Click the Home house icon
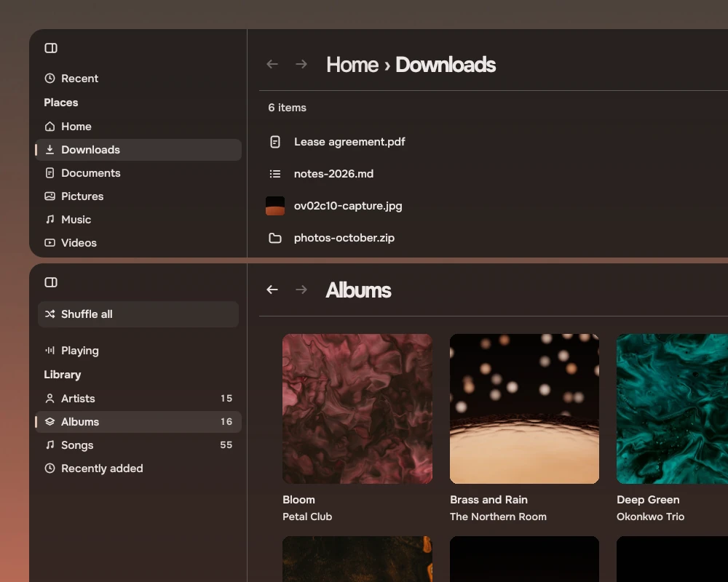Image resolution: width=728 pixels, height=582 pixels. click(50, 127)
